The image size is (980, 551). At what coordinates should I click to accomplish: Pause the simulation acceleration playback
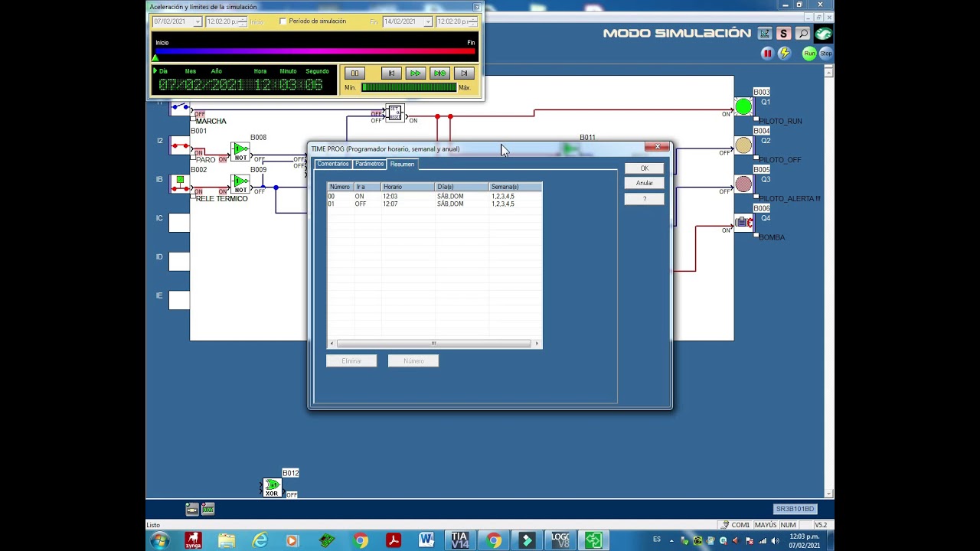[354, 73]
